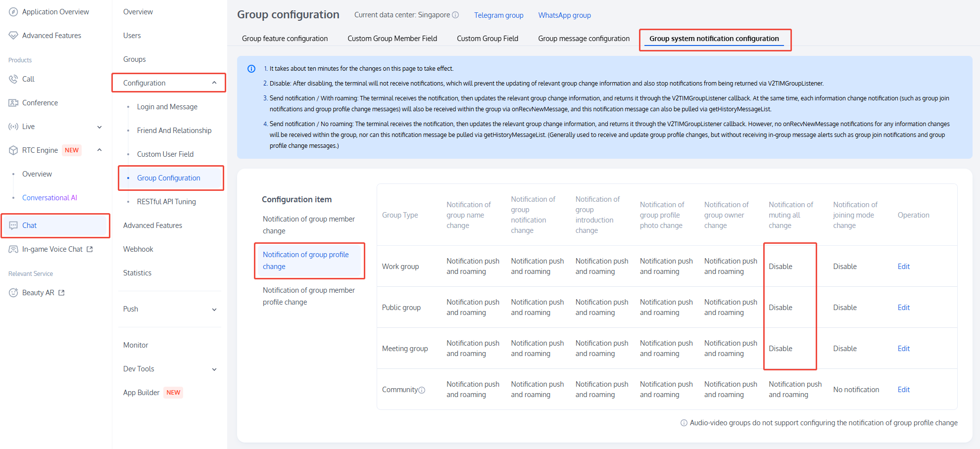Click the Chat sidebar icon

pos(13,225)
